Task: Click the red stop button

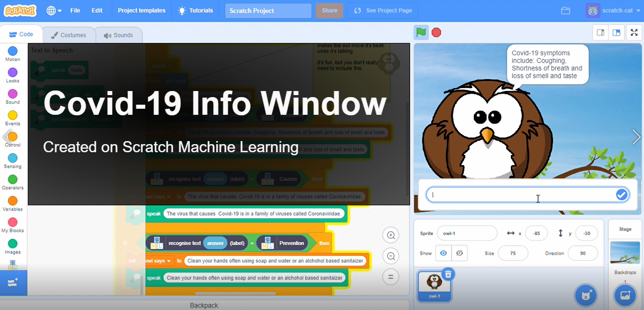Action: point(436,32)
